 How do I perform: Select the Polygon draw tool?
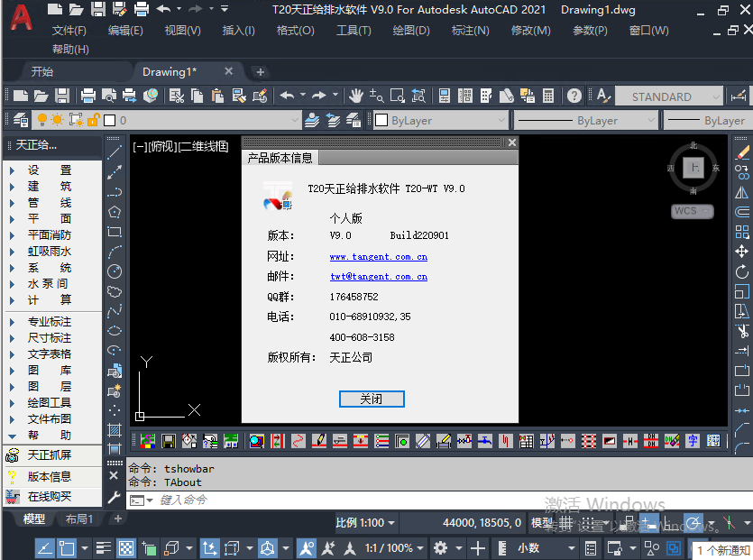(x=115, y=212)
